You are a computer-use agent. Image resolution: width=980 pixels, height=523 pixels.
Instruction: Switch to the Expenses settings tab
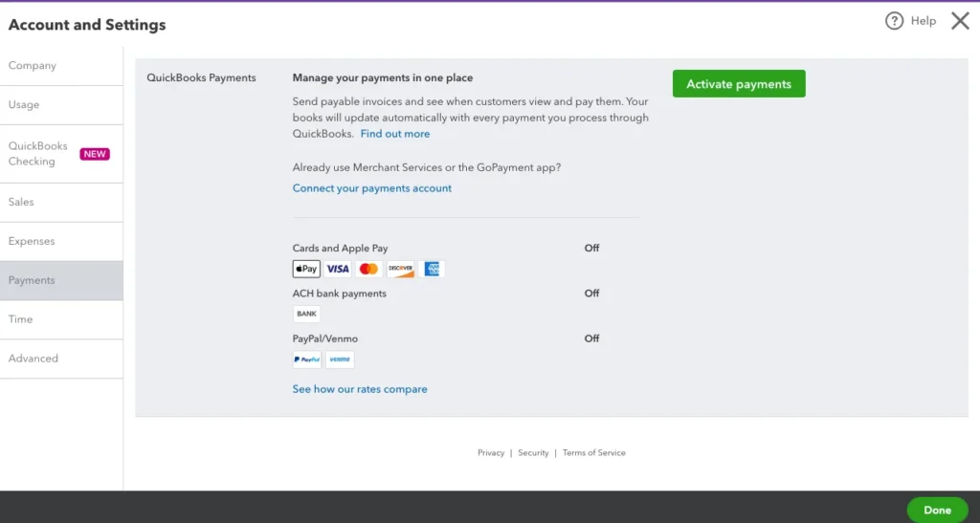point(61,242)
